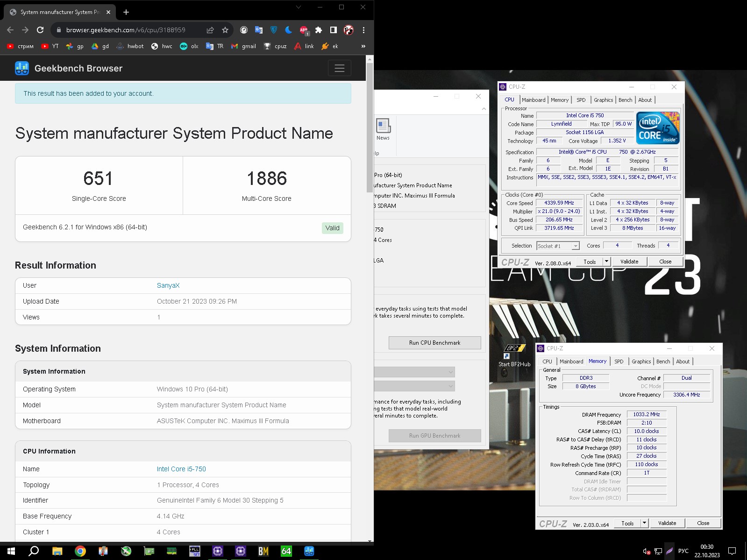This screenshot has height=560, width=747.
Task: Switch the input language РУС
Action: 683,551
